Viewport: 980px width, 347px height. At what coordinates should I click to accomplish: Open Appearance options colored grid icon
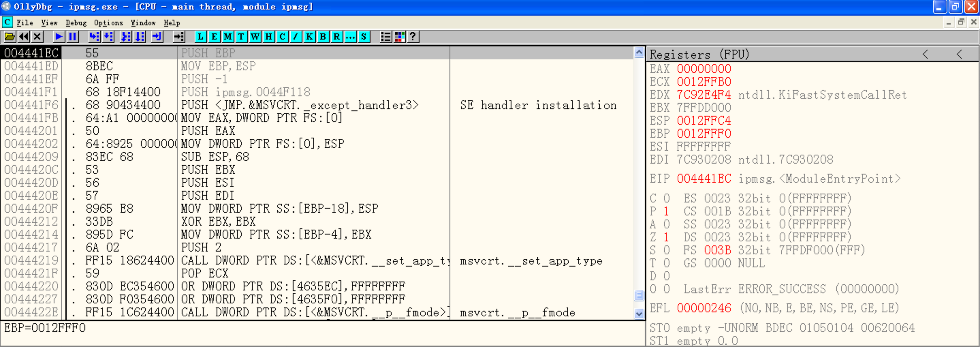399,36
